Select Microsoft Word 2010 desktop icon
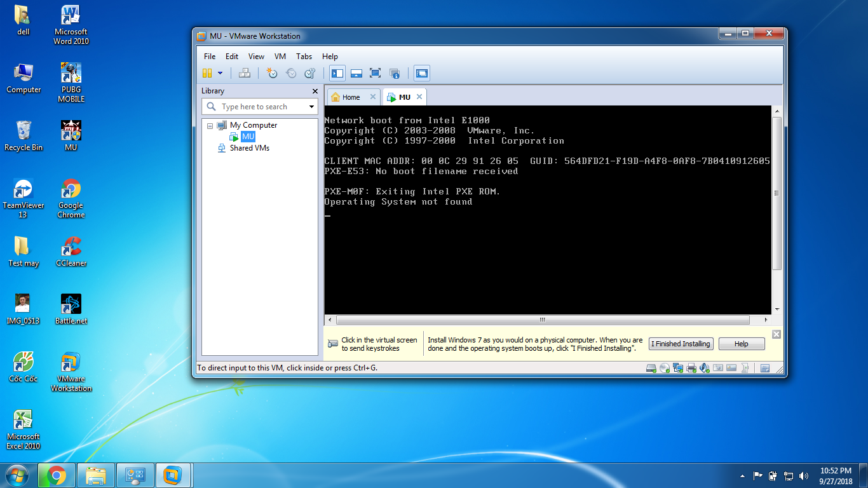Image resolution: width=868 pixels, height=488 pixels. pyautogui.click(x=71, y=25)
